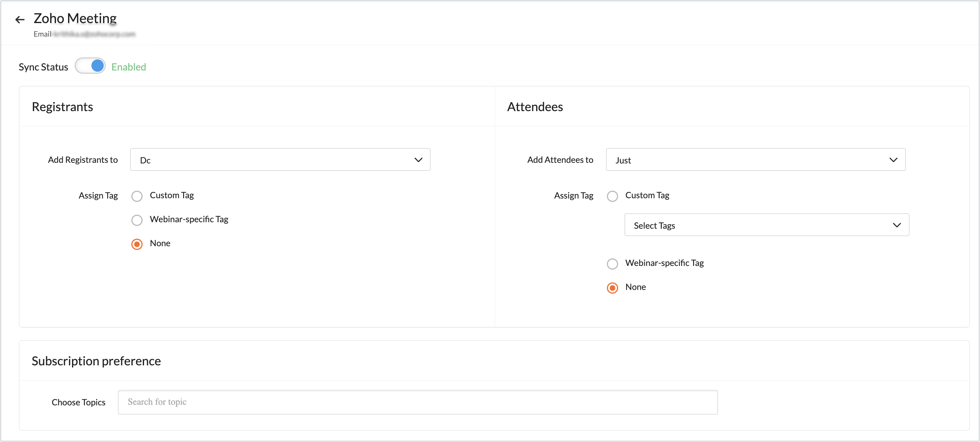Select None radio under Registrants
Image resolution: width=980 pixels, height=442 pixels.
pos(137,244)
